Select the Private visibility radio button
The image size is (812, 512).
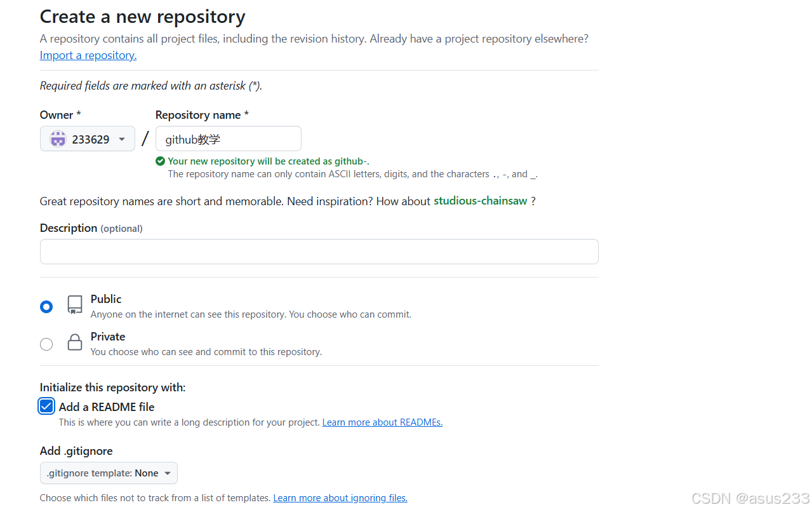point(46,344)
